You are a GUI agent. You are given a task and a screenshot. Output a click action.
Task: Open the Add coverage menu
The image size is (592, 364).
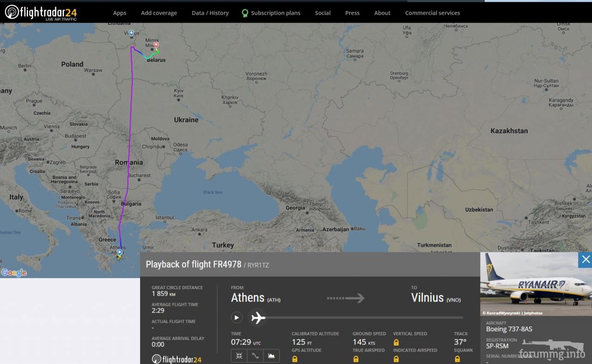159,13
